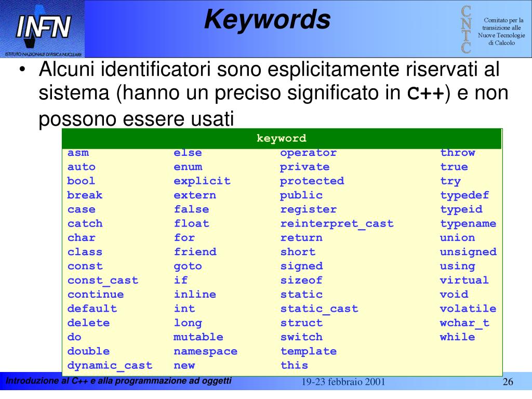532x399 pixels.
Task: Click the Keywords slide title
Action: click(x=268, y=19)
